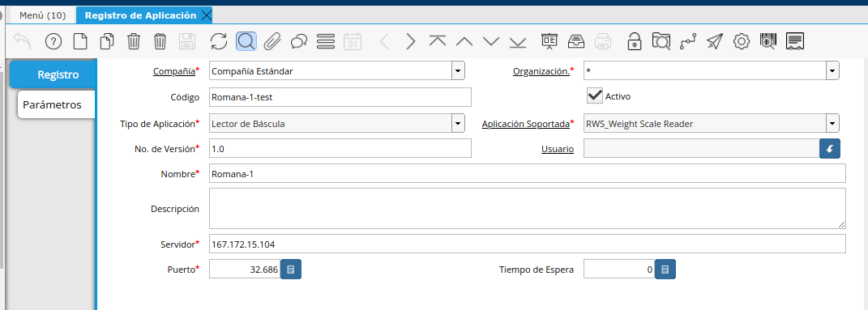Screen dimensions: 868x310
Task: Expand the Compañía dropdown arrow
Action: [x=459, y=70]
